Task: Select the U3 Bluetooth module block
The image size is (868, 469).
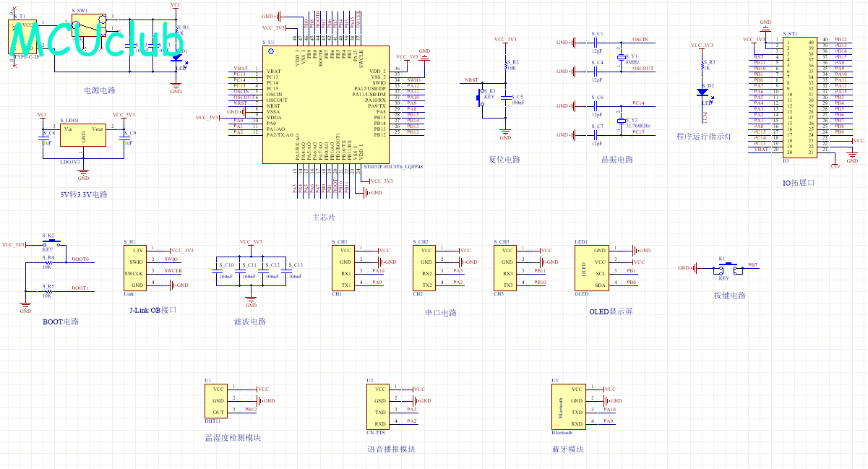Action: point(569,407)
